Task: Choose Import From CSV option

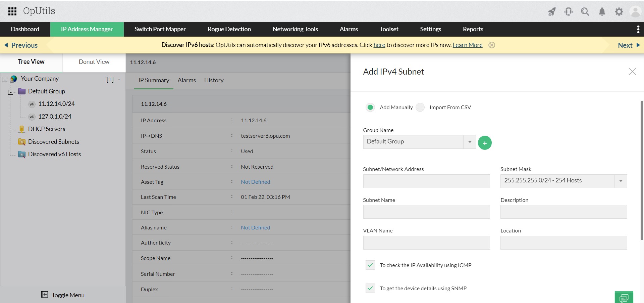Action: 420,107
